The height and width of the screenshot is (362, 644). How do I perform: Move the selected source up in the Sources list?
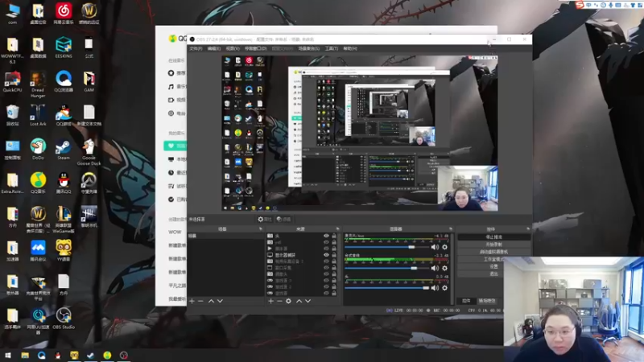click(299, 301)
